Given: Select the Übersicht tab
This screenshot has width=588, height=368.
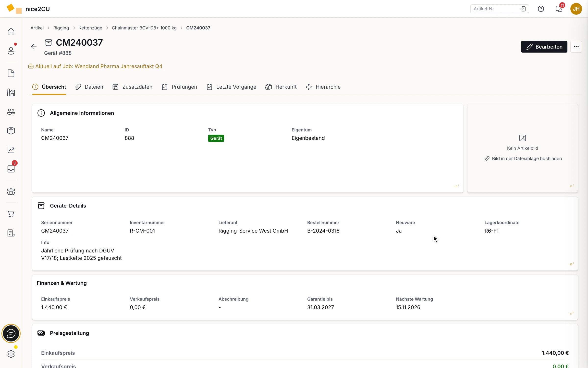Looking at the screenshot, I should 49,87.
